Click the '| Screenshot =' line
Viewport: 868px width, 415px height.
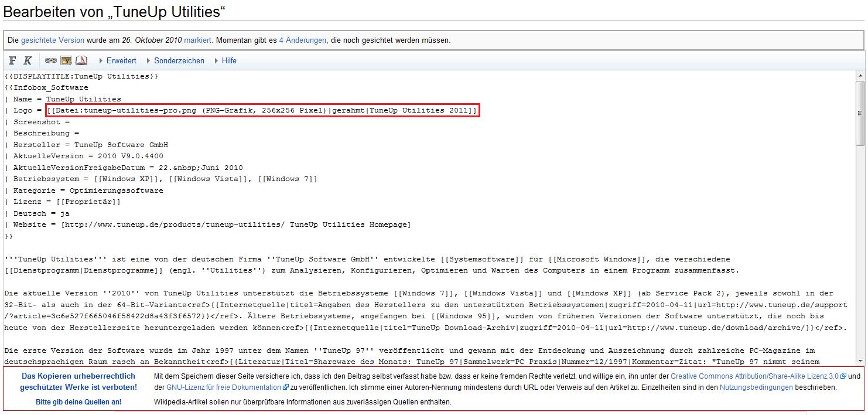(x=37, y=122)
